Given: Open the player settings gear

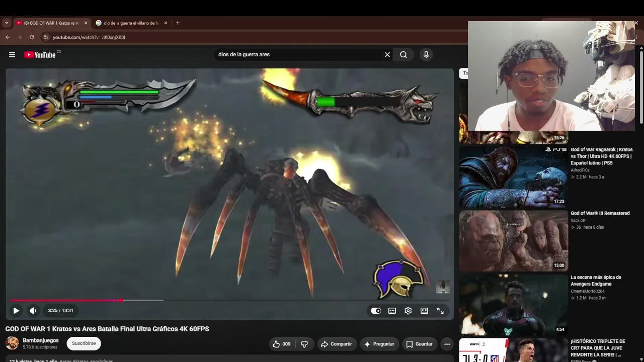Looking at the screenshot, I should pyautogui.click(x=408, y=311).
